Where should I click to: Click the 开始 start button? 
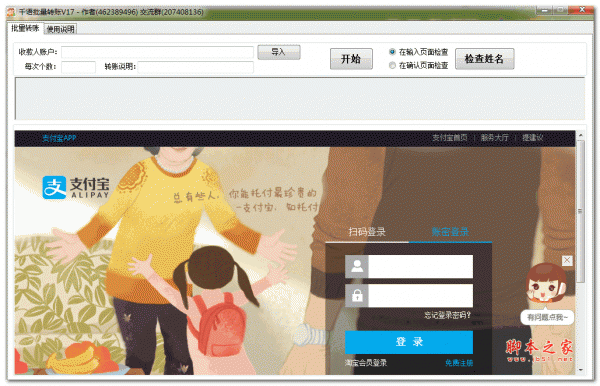tap(351, 59)
